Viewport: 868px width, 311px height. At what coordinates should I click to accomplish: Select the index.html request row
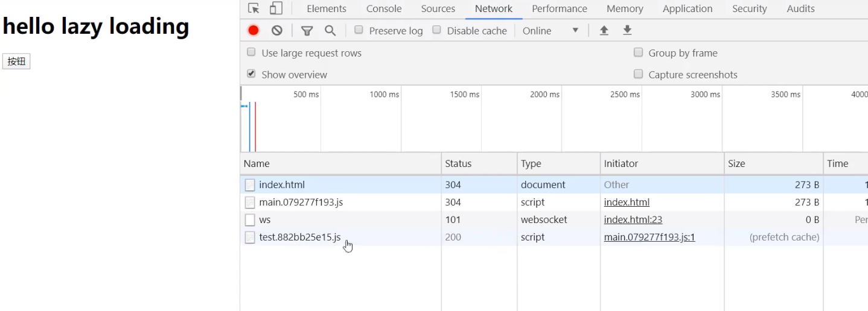click(x=554, y=185)
